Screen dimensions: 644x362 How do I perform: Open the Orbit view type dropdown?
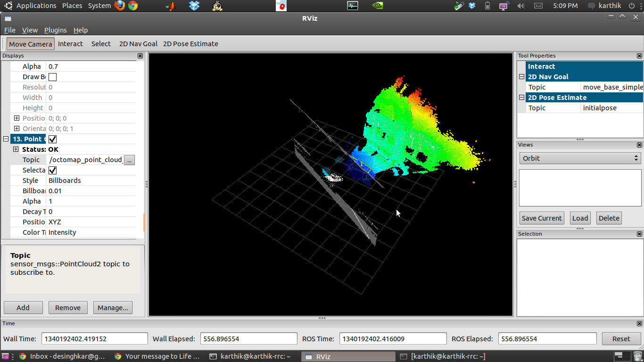pyautogui.click(x=580, y=158)
